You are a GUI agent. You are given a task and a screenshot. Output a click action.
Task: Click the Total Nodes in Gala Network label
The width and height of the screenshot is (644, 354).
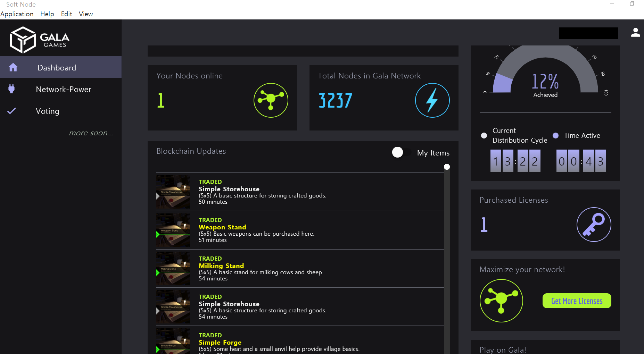369,76
